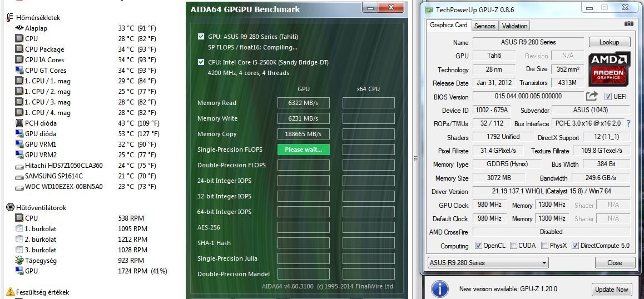
Task: Click the AES-256 benchmark label
Action: 210,227
